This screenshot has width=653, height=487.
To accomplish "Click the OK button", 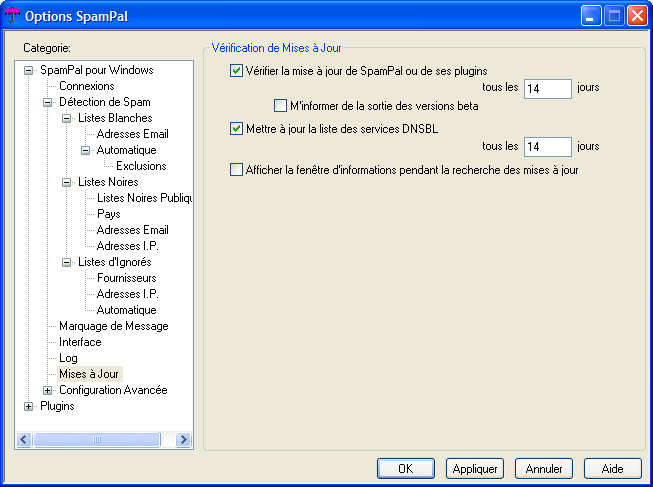I will click(406, 469).
